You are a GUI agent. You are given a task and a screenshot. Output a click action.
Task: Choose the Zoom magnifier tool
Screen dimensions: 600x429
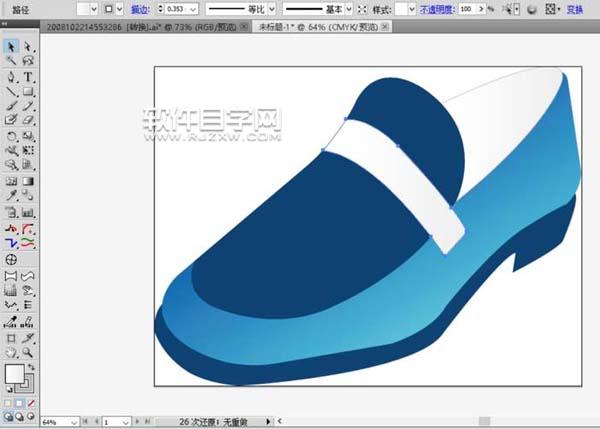(28, 352)
